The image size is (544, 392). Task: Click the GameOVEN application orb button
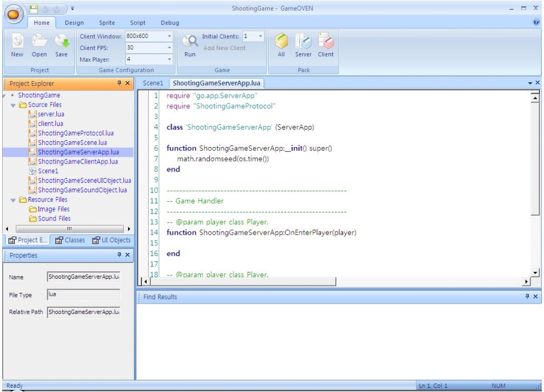[x=13, y=14]
